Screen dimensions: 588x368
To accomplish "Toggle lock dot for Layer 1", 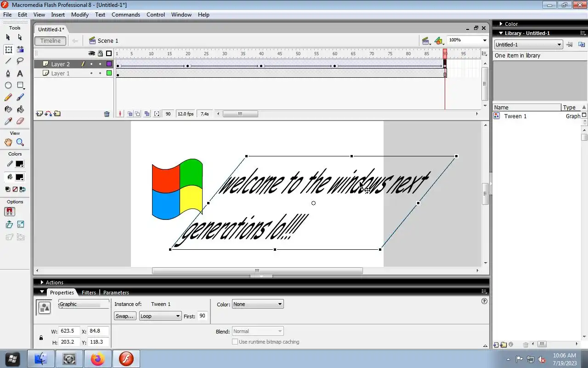I will click(x=100, y=73).
